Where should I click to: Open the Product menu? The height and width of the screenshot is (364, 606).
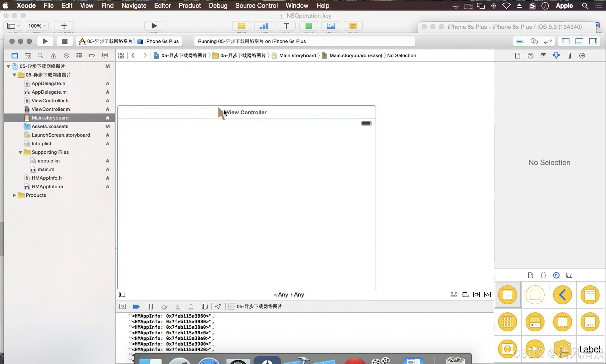pos(189,5)
